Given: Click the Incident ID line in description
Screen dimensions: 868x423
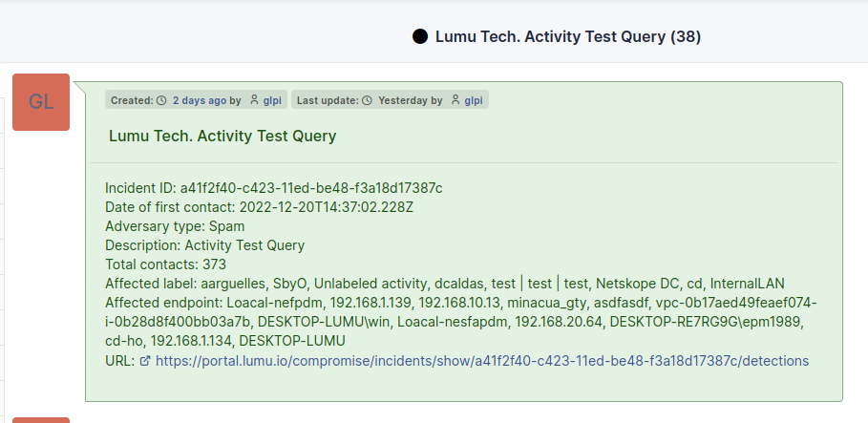Looking at the screenshot, I should point(273,188).
